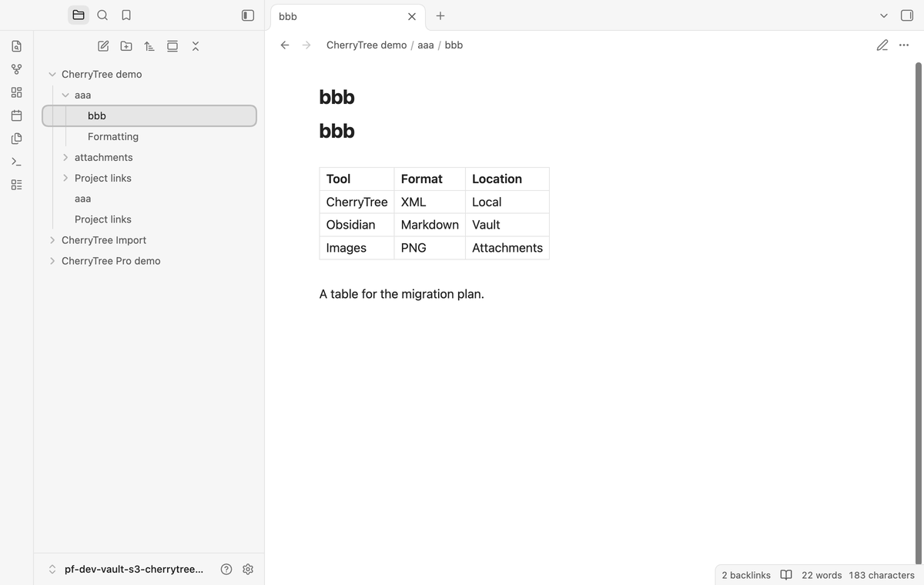Open canvas ribbon icon
This screenshot has width=924, height=585.
17,92
